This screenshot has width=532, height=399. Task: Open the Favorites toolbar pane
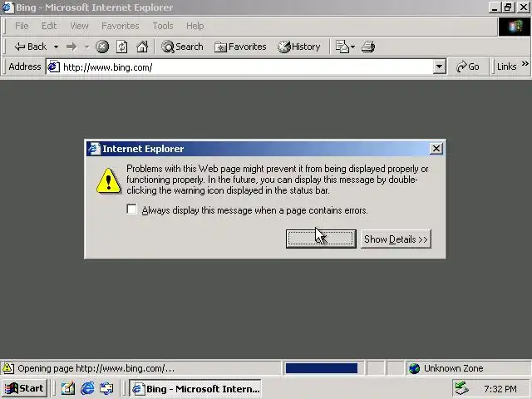[x=240, y=47]
